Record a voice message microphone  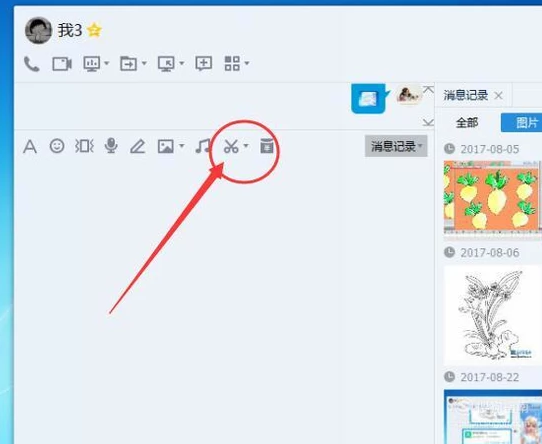pos(111,146)
